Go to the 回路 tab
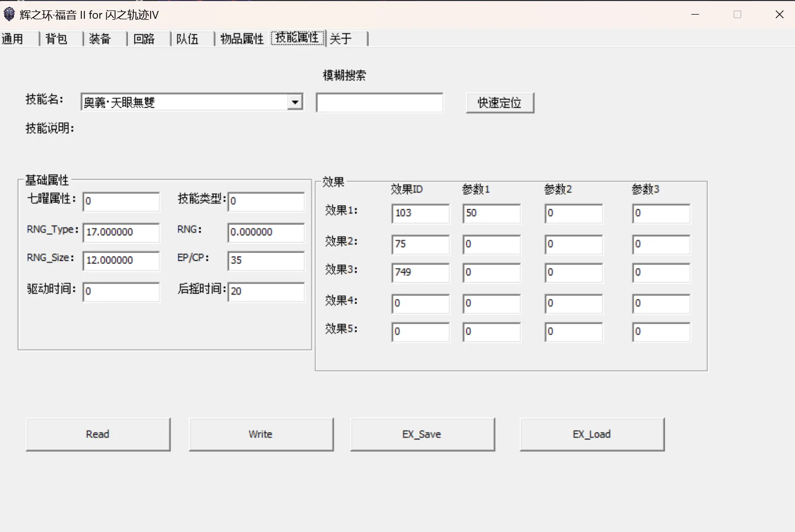The width and height of the screenshot is (795, 532). click(144, 39)
